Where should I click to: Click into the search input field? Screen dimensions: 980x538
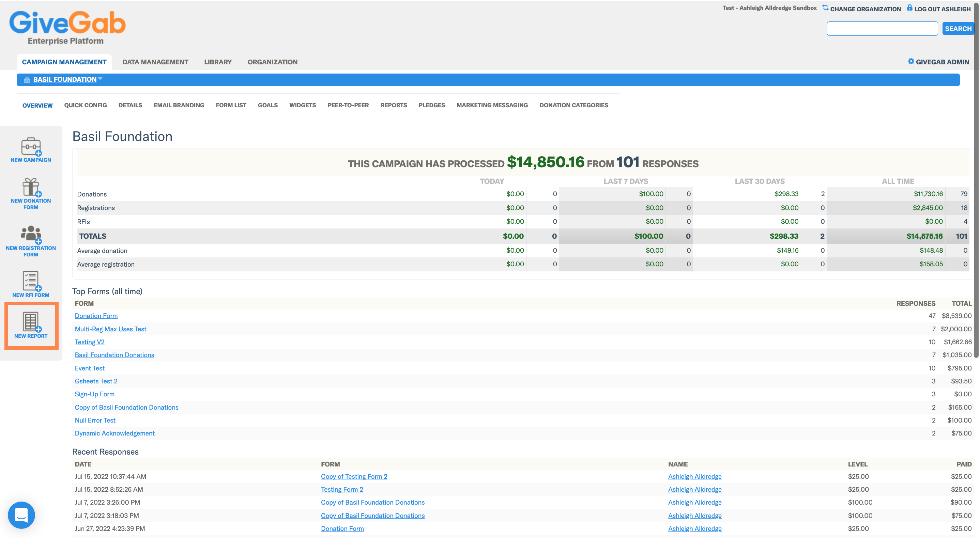click(882, 29)
